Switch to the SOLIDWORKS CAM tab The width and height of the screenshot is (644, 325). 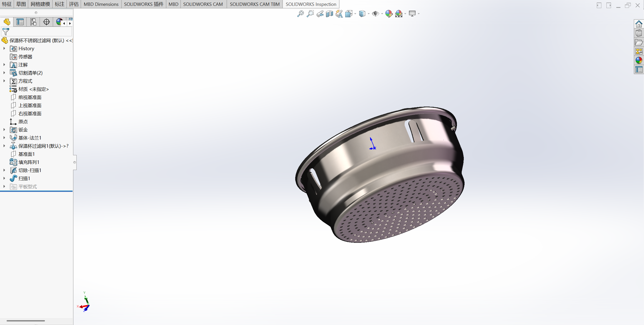(x=203, y=4)
